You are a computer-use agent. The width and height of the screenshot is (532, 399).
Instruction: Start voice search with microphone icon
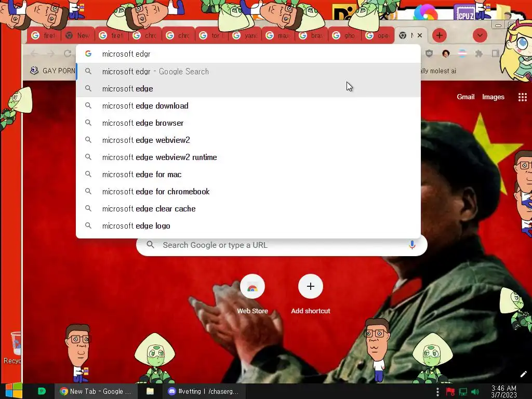tap(412, 245)
